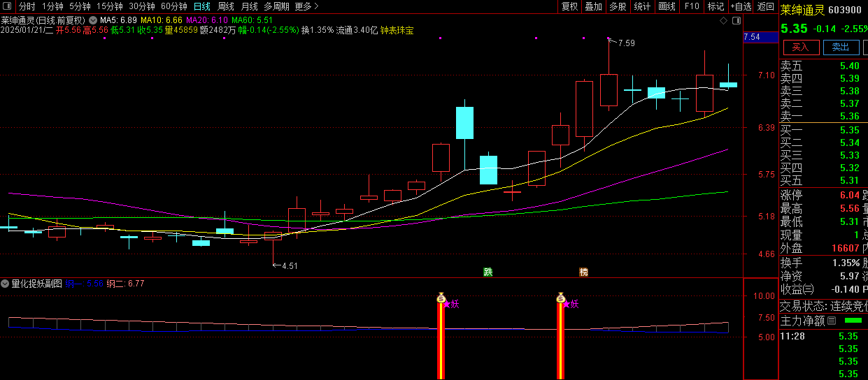868x380 pixels.
Task: Click the red 买入 buy button
Action: [801, 47]
